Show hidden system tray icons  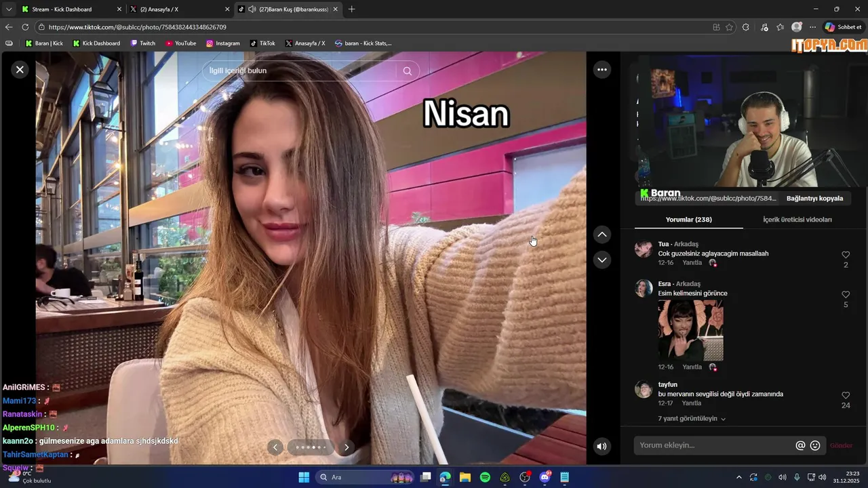(738, 477)
